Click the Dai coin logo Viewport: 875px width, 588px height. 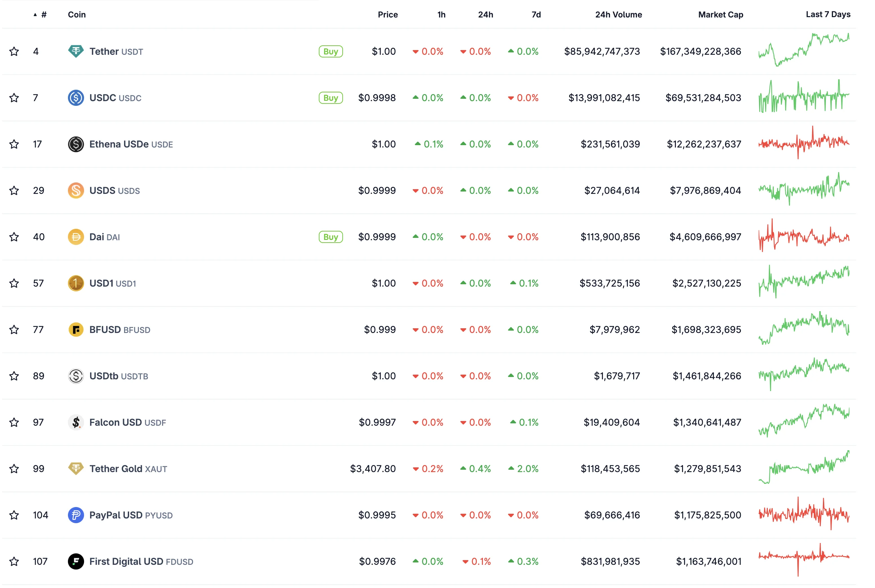[x=76, y=237]
